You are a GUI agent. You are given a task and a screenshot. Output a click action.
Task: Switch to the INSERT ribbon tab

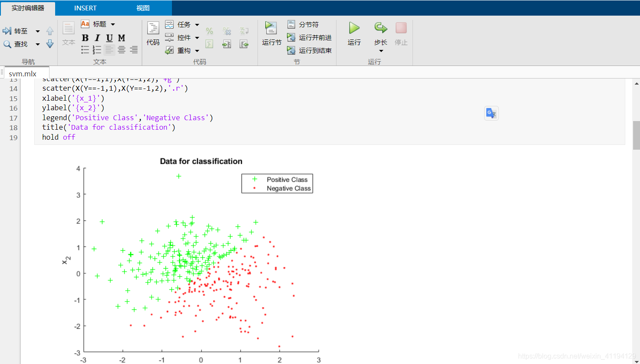[85, 8]
